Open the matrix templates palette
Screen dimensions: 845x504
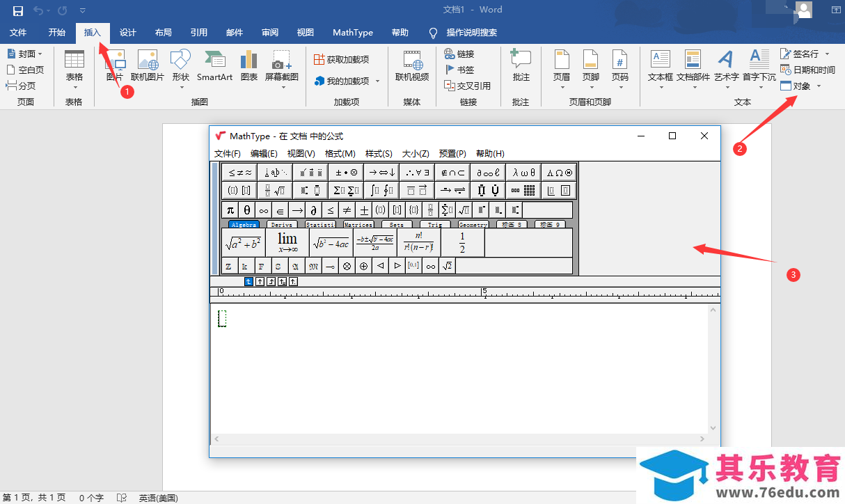[523, 190]
